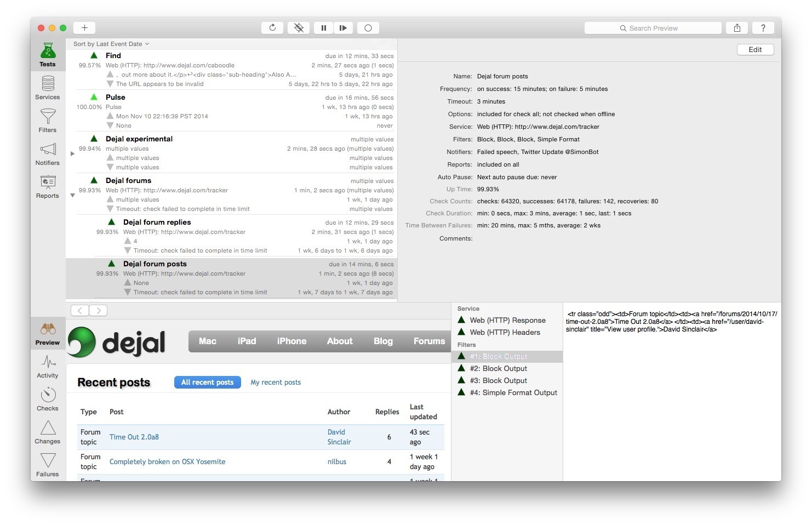Click the About tab on dejal site

340,341
